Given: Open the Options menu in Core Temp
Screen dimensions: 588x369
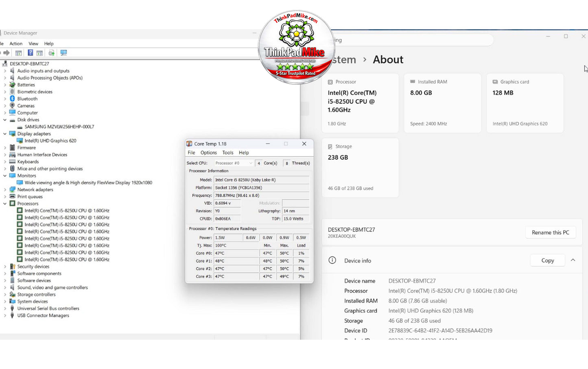Looking at the screenshot, I should click(x=208, y=153).
